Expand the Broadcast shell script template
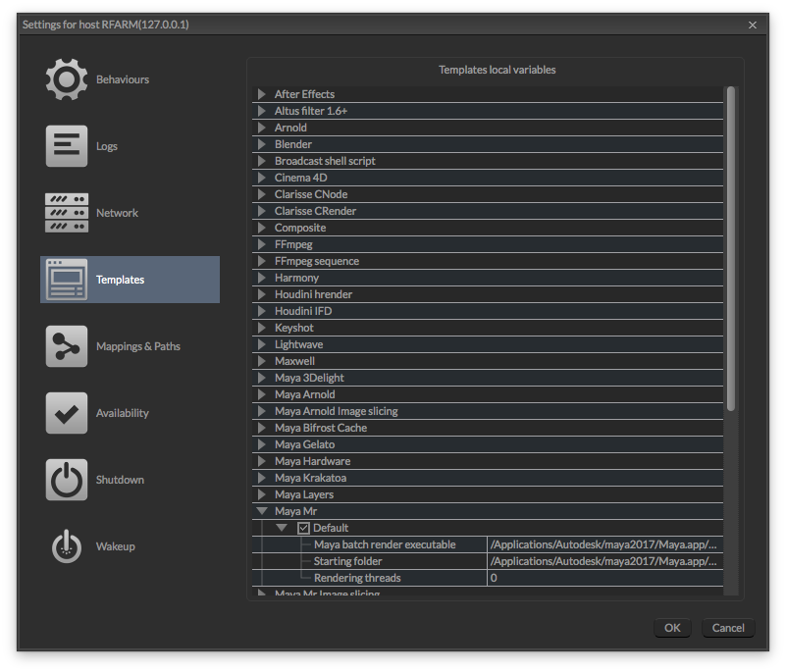 pyautogui.click(x=261, y=161)
